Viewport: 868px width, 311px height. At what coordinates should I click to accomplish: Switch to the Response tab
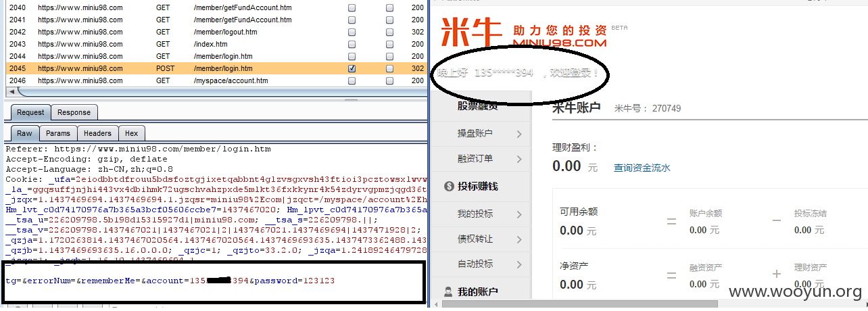pos(74,112)
